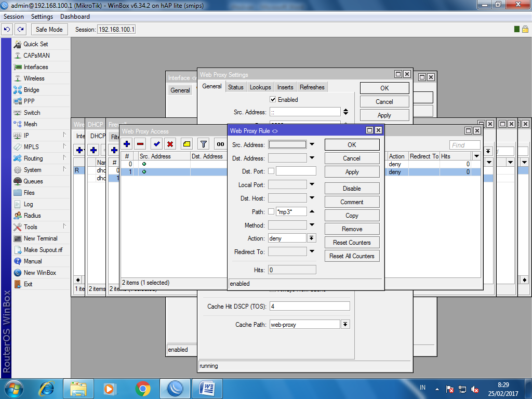Switch to the Status tab in Web Proxy Settings
532x399 pixels.
click(235, 87)
